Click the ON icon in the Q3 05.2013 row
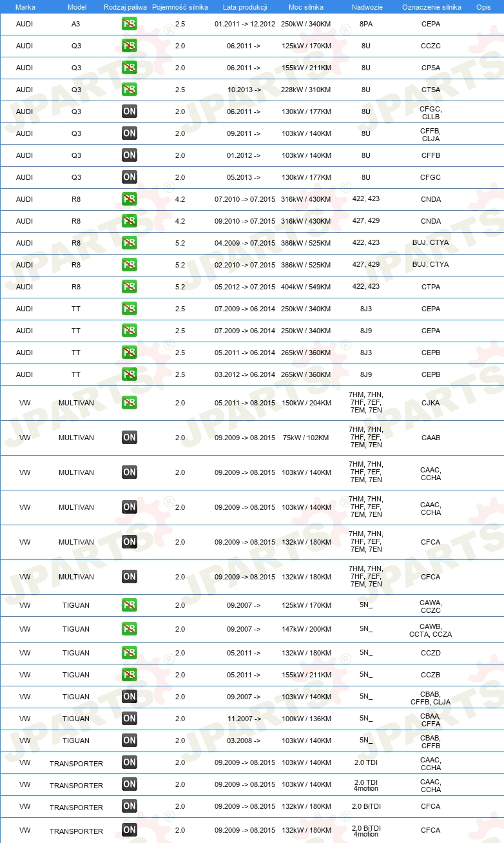Viewport: 504px width, 843px height. tap(130, 177)
